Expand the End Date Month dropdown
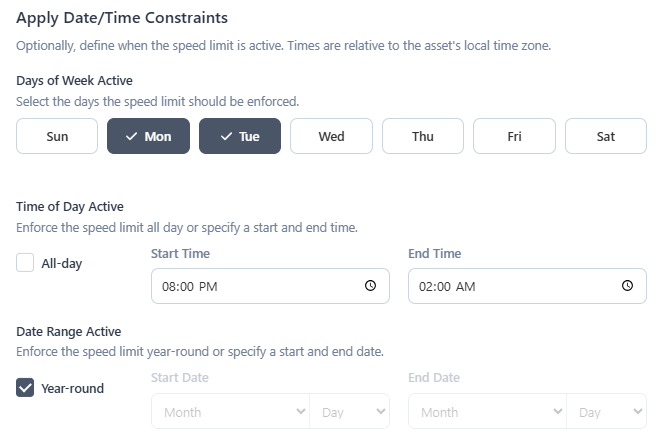This screenshot has width=664, height=437. [487, 411]
